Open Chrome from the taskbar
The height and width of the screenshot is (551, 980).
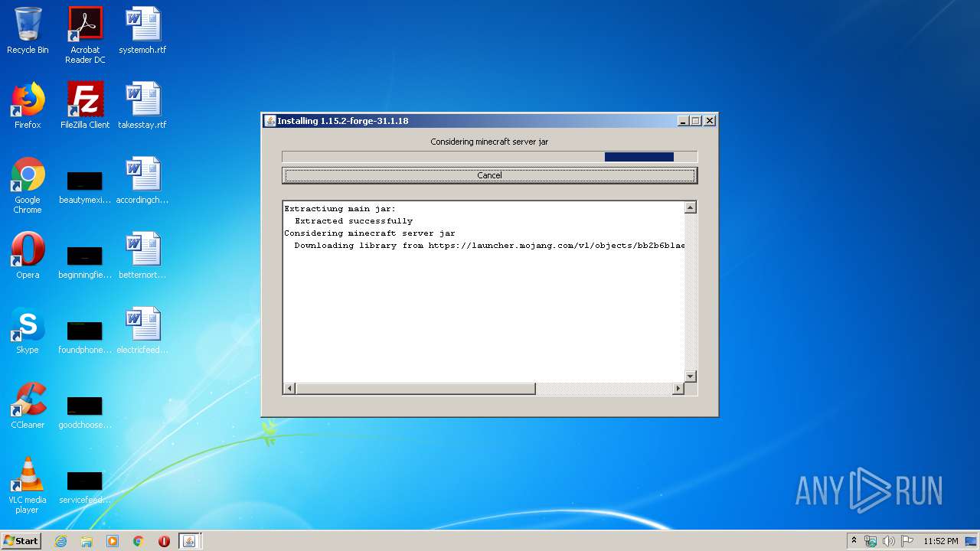(x=139, y=541)
